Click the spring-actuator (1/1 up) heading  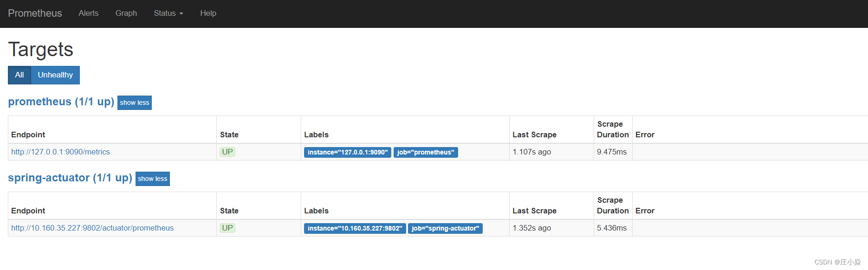pos(70,178)
